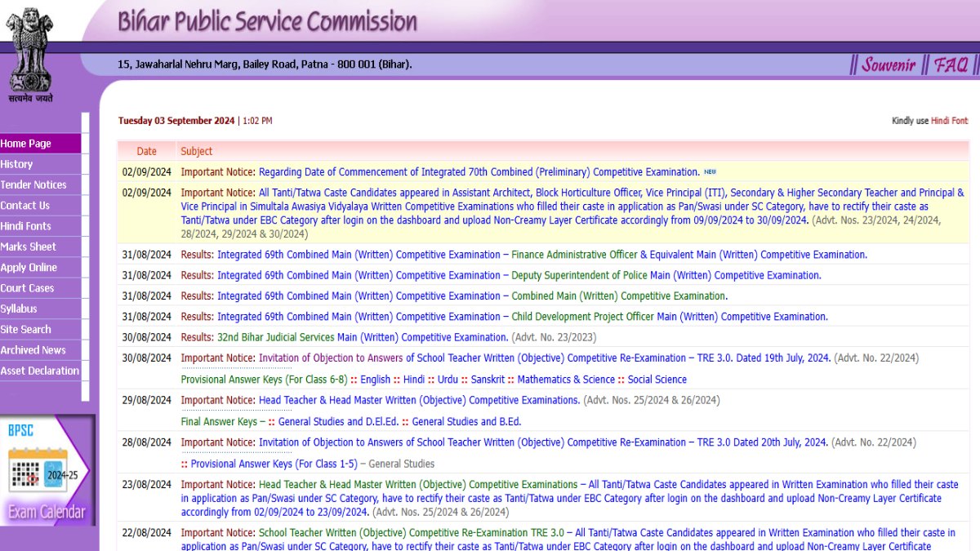Open Deputy Superintendent of Police result link
The width and height of the screenshot is (980, 551).
[666, 276]
